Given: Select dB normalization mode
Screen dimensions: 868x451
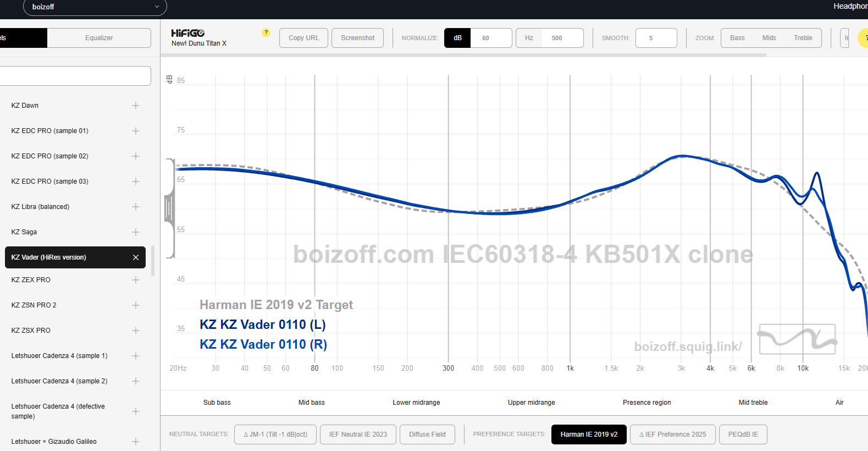Looking at the screenshot, I should pyautogui.click(x=457, y=38).
